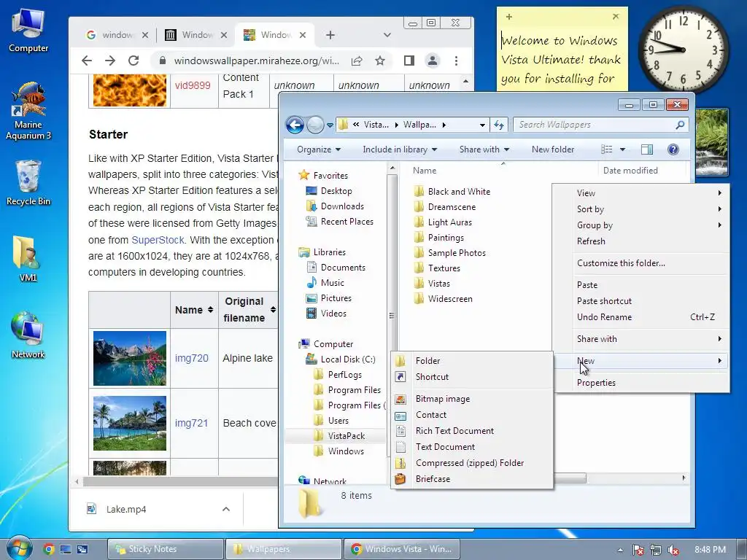Reload the Chrome page
Screen dimensions: 747x560
(x=134, y=61)
